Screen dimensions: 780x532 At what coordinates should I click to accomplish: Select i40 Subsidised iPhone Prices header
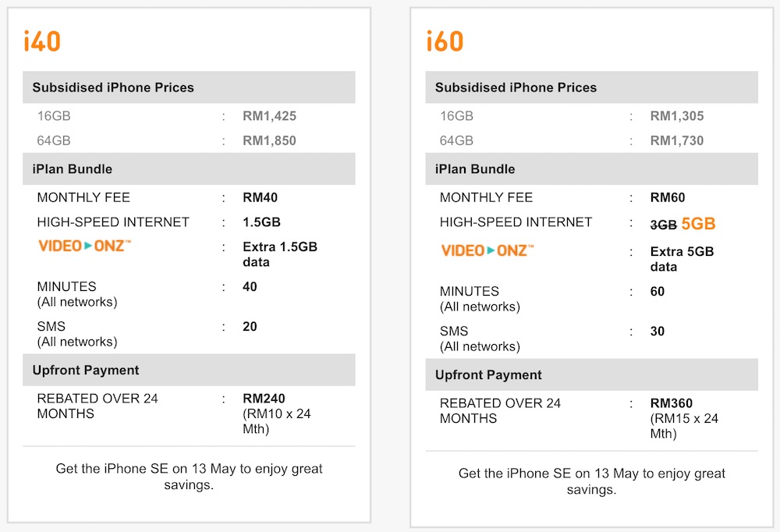tap(113, 87)
